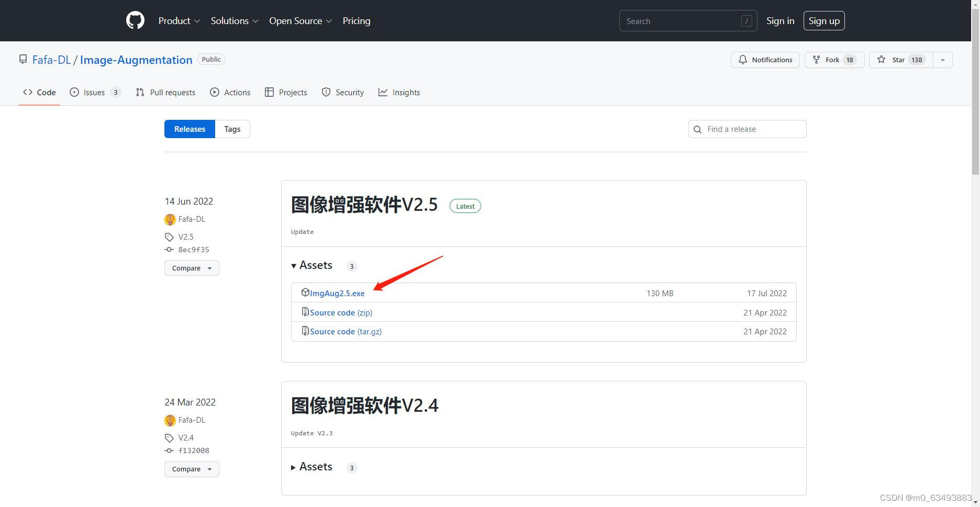Click the Notifications bell button

tap(765, 60)
